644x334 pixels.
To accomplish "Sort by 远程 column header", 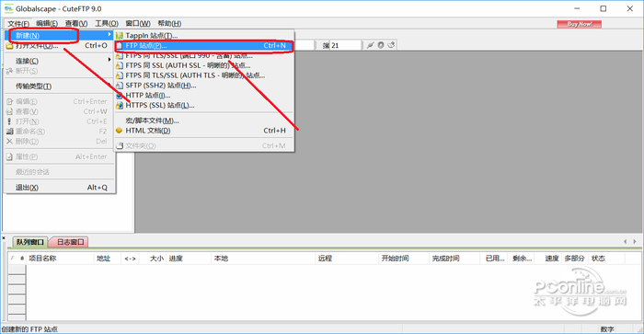I will (347, 259).
